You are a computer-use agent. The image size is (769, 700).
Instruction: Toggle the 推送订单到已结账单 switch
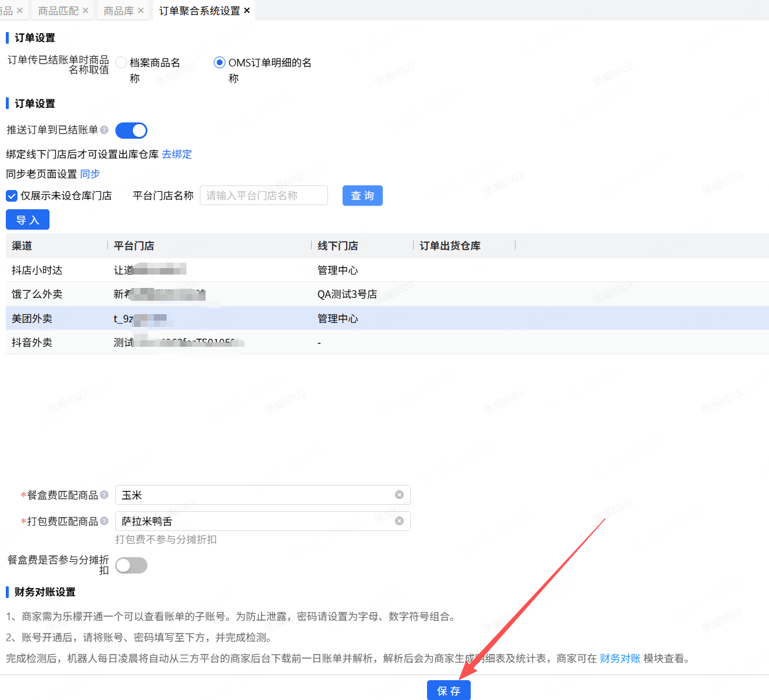pyautogui.click(x=131, y=131)
